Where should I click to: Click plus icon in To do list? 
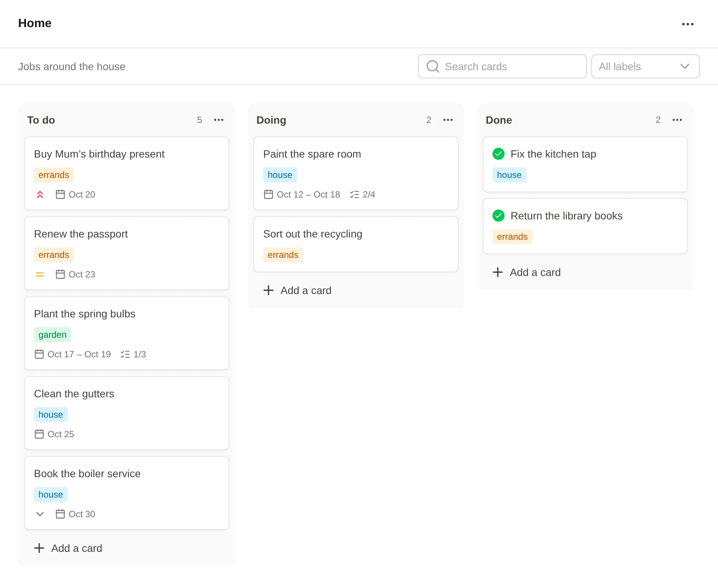click(x=39, y=548)
